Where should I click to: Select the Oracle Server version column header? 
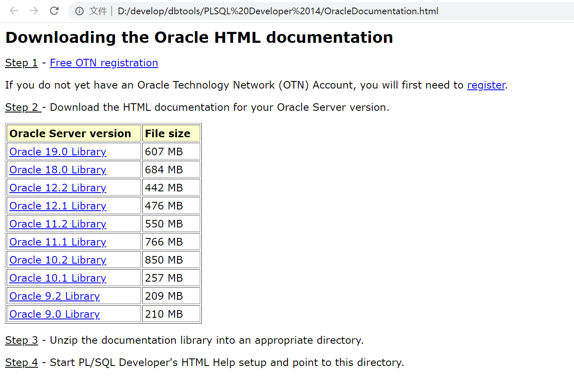tap(74, 133)
